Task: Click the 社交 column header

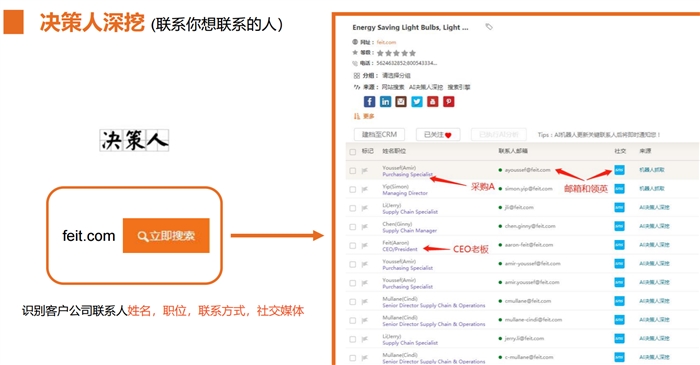Action: tap(620, 151)
